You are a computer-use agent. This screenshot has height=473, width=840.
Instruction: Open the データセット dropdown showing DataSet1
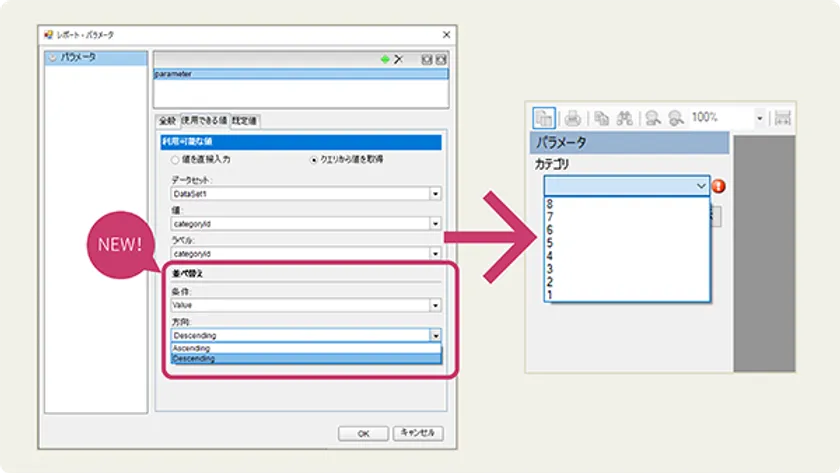coord(435,194)
